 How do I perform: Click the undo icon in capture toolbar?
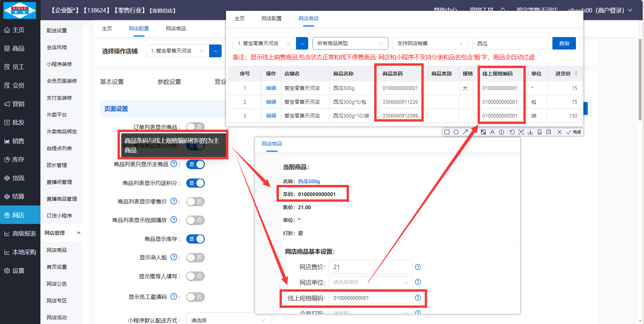click(512, 132)
